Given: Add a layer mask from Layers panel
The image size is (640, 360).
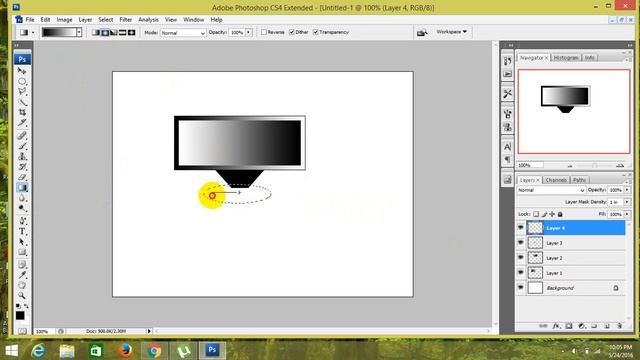Looking at the screenshot, I should [x=569, y=326].
